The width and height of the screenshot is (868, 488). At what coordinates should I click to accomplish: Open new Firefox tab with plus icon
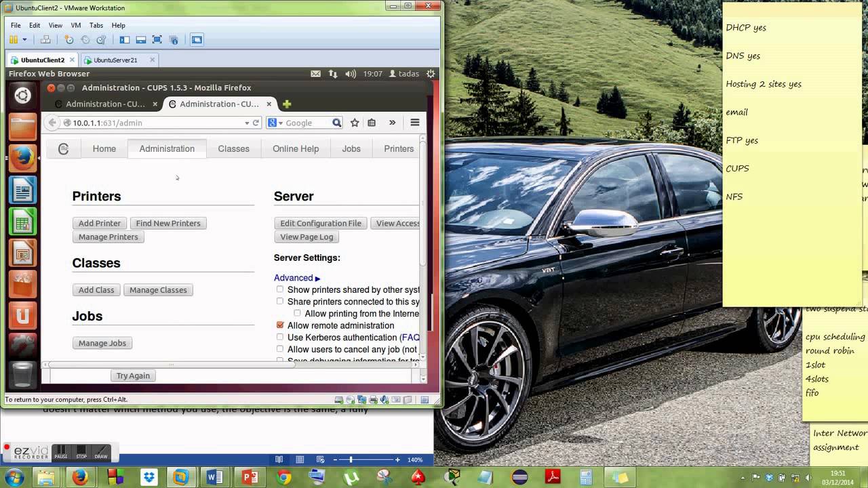tap(287, 104)
